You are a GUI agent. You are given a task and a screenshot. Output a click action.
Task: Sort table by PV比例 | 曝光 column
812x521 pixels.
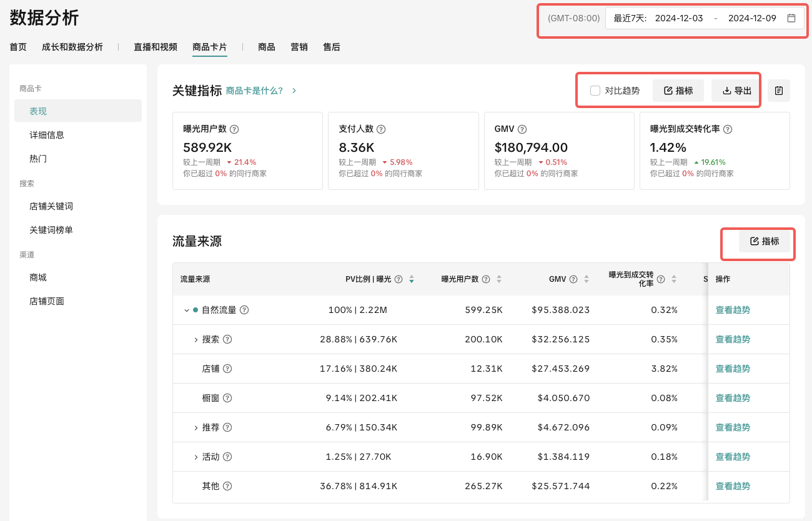tap(411, 279)
